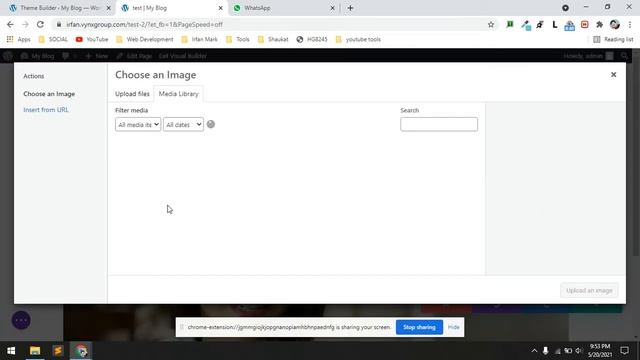Open the youtube tools bookmarks folder
This screenshot has width=640, height=360.
(x=358, y=40)
